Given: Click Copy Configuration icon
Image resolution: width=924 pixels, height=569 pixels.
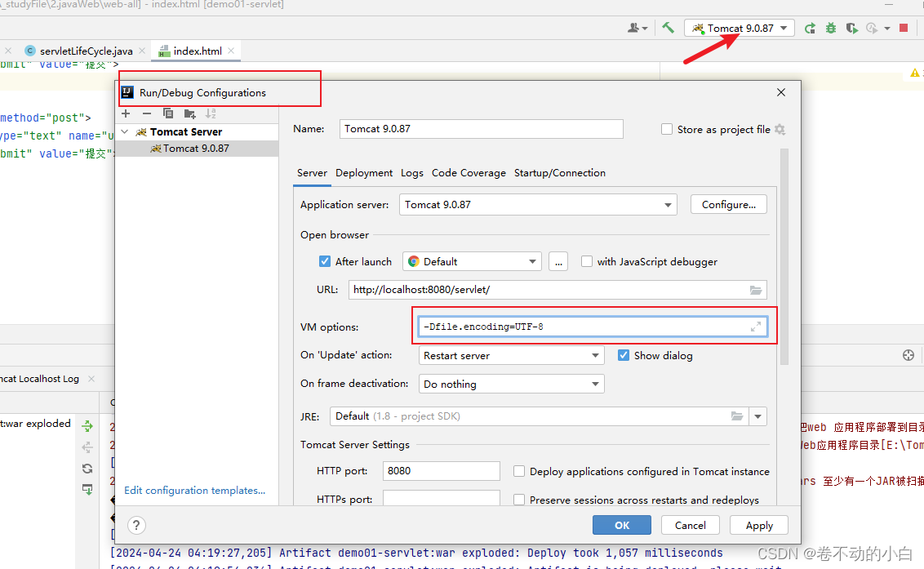Looking at the screenshot, I should [168, 113].
